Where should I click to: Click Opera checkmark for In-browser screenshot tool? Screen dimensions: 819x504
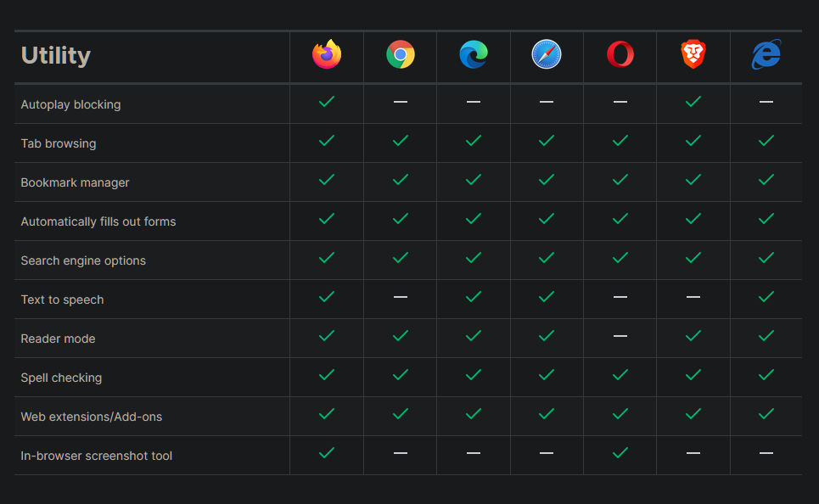point(620,453)
